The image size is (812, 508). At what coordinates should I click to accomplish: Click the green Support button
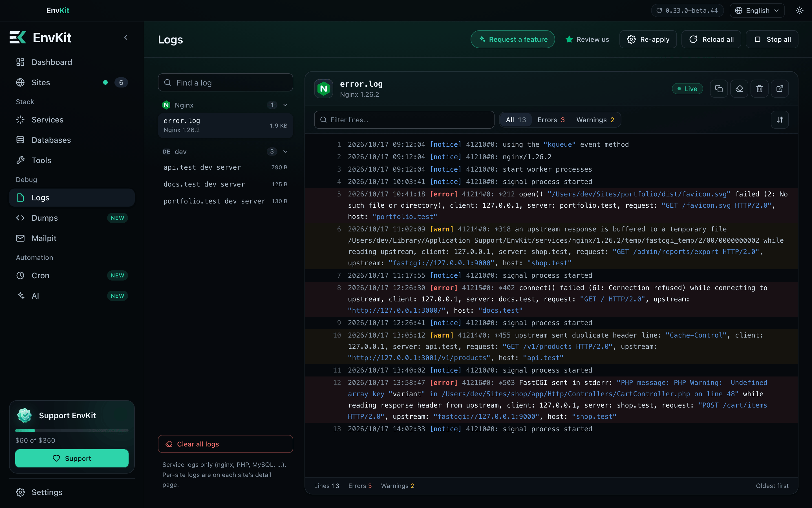[x=72, y=458]
